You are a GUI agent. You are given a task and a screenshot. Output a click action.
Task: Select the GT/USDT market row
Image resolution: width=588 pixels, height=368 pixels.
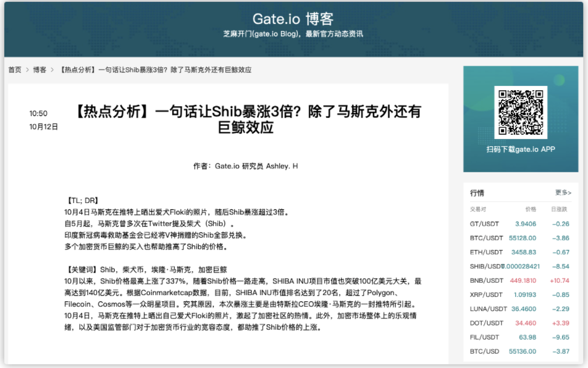coord(520,224)
